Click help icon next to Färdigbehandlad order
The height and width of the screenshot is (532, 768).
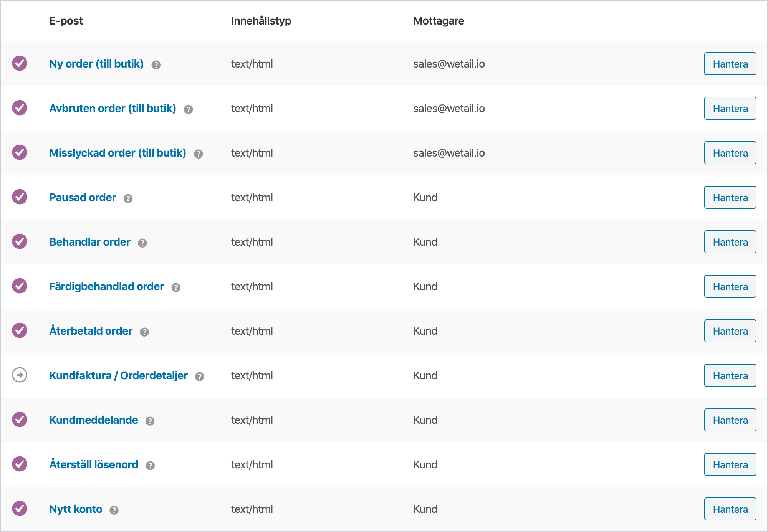click(x=176, y=287)
